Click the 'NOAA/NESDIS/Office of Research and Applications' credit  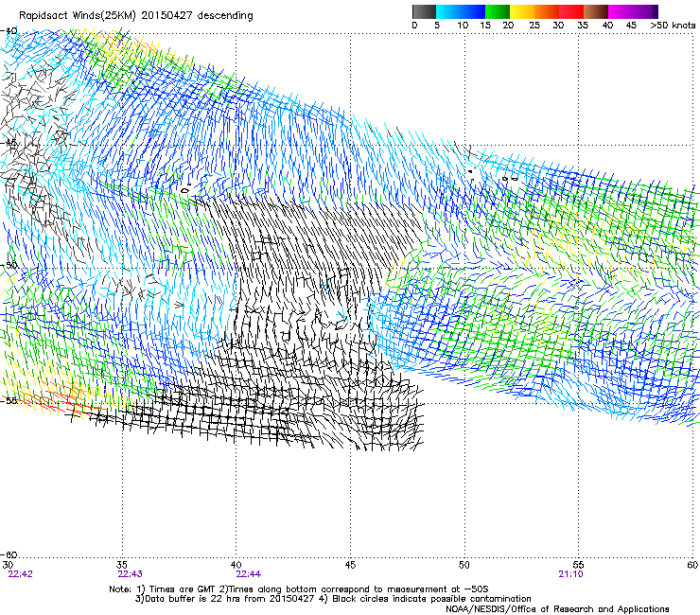click(x=557, y=609)
